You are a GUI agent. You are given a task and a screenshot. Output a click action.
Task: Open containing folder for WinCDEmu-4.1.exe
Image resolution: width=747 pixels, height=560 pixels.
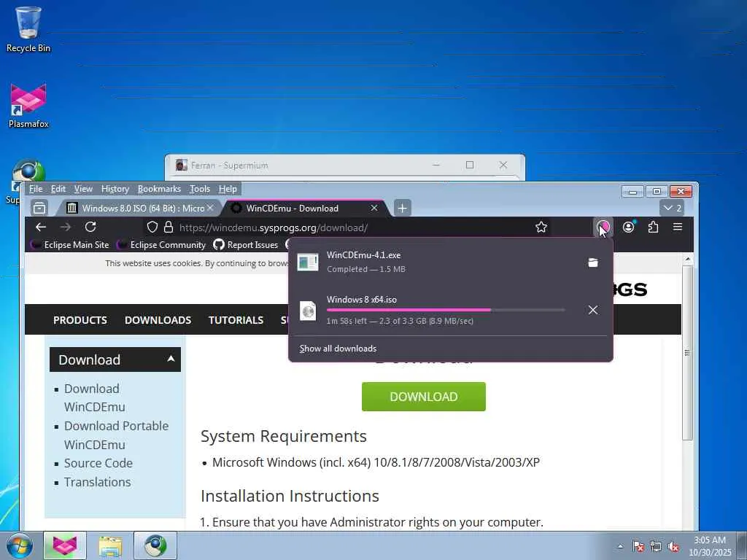pos(592,262)
